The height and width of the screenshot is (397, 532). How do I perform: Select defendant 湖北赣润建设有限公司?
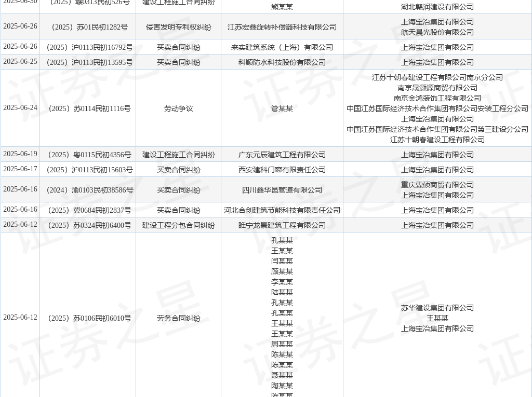click(x=437, y=7)
